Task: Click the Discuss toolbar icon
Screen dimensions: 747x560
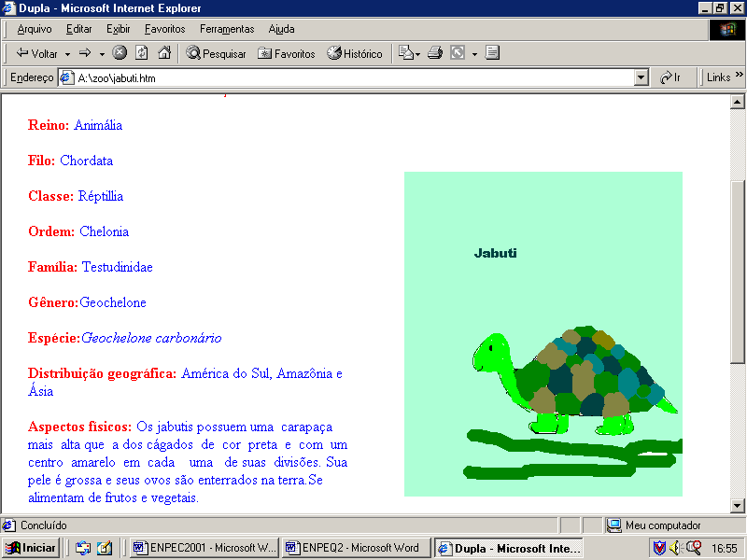Action: [x=492, y=53]
